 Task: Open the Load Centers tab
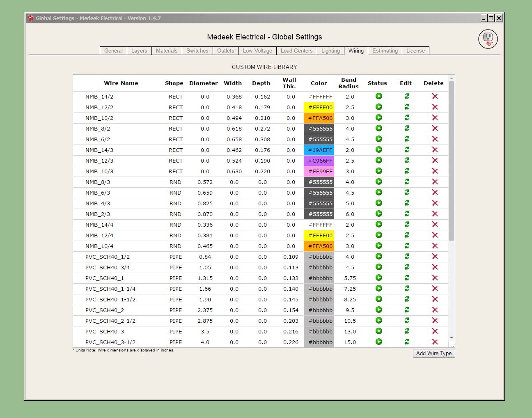(x=296, y=51)
